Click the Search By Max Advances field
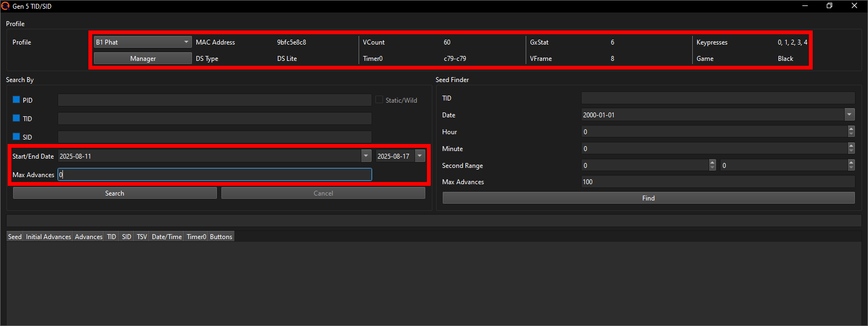The width and height of the screenshot is (868, 326). [x=215, y=174]
